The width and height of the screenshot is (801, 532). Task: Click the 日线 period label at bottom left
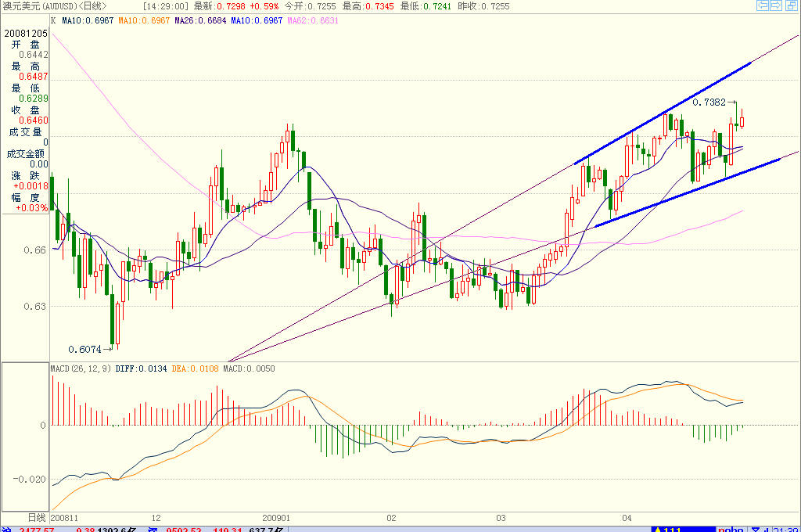37,518
